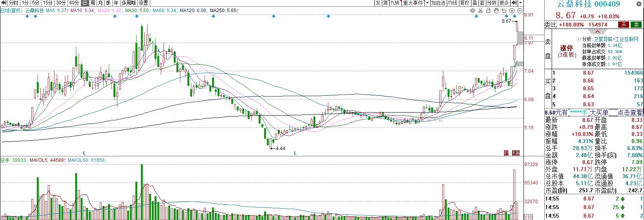The width and height of the screenshot is (644, 220).
Task: Click the green 卖 sell button
Action: [635, 24]
